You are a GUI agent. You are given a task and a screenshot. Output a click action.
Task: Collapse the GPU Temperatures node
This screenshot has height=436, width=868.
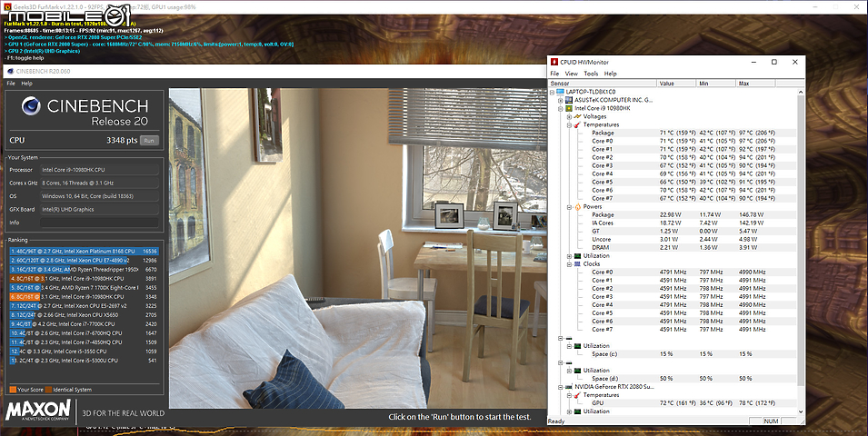coord(569,395)
